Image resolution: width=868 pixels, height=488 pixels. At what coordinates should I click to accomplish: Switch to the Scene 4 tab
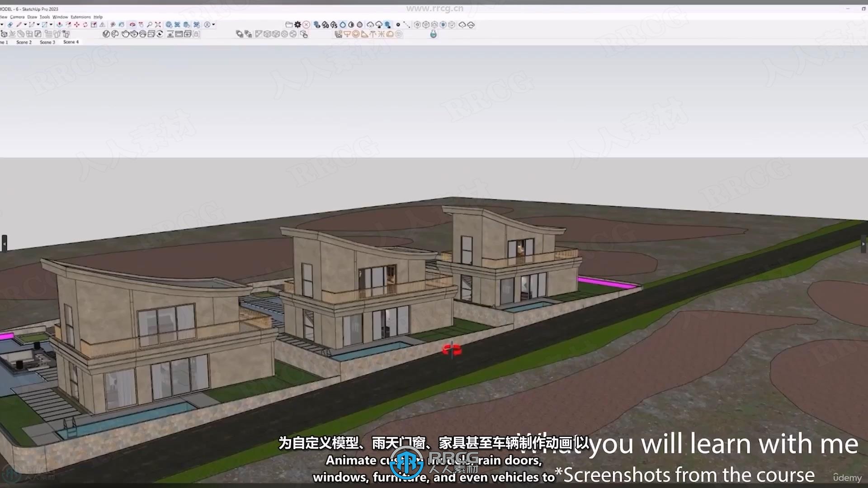pyautogui.click(x=71, y=42)
